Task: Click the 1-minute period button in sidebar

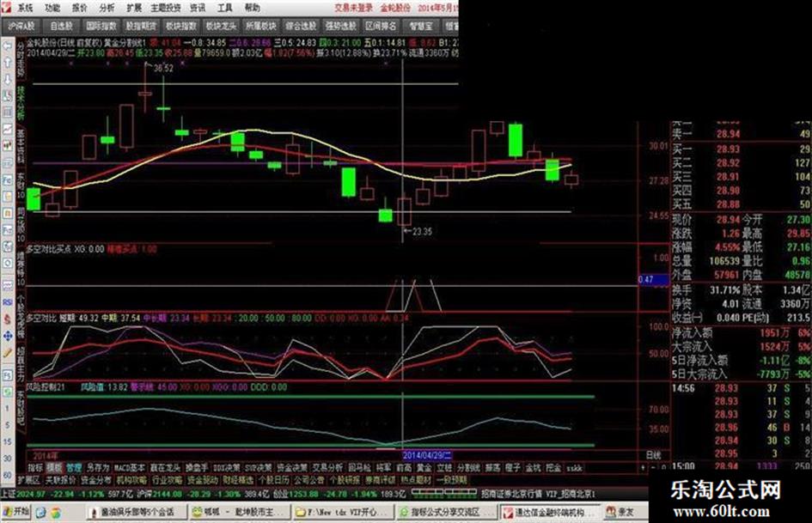Action: (x=7, y=409)
